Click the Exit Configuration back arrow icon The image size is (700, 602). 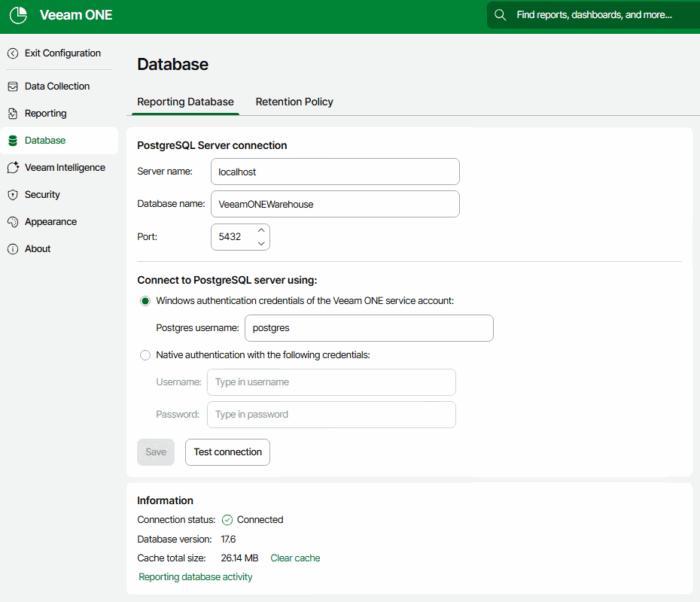[x=13, y=53]
